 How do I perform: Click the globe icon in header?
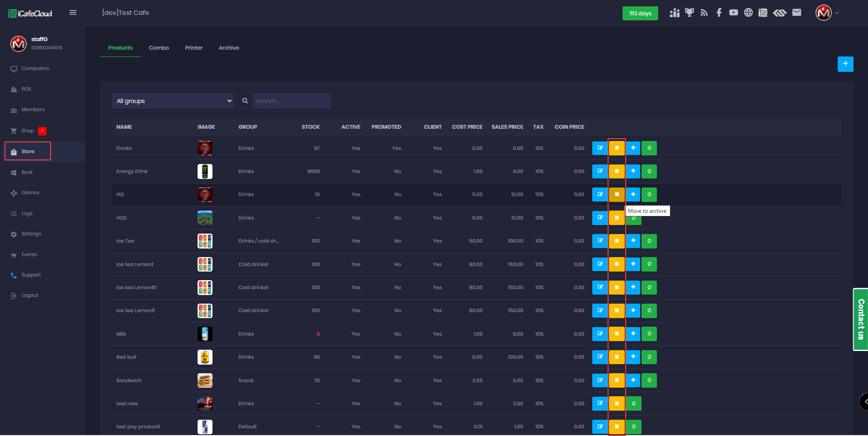748,13
